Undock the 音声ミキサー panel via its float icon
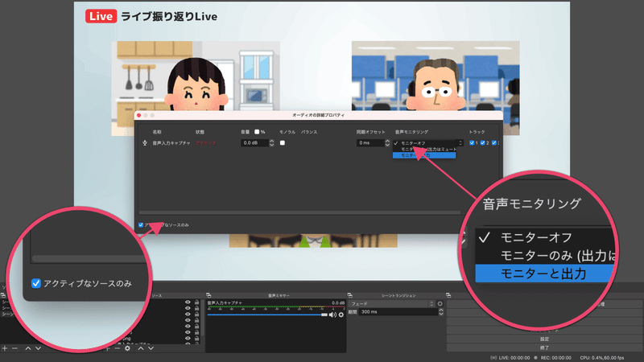Screen dimensions: 644x362 [x=208, y=295]
